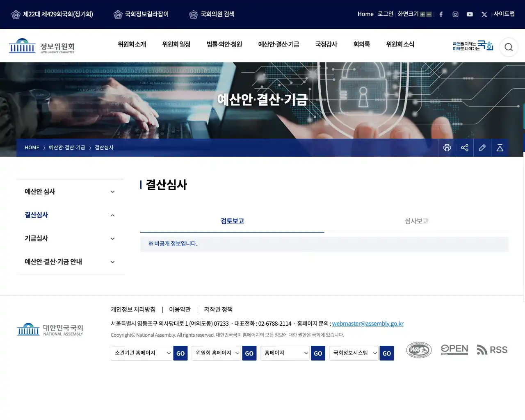Click the share icon in breadcrumb bar
Image resolution: width=525 pixels, height=420 pixels.
pyautogui.click(x=465, y=148)
